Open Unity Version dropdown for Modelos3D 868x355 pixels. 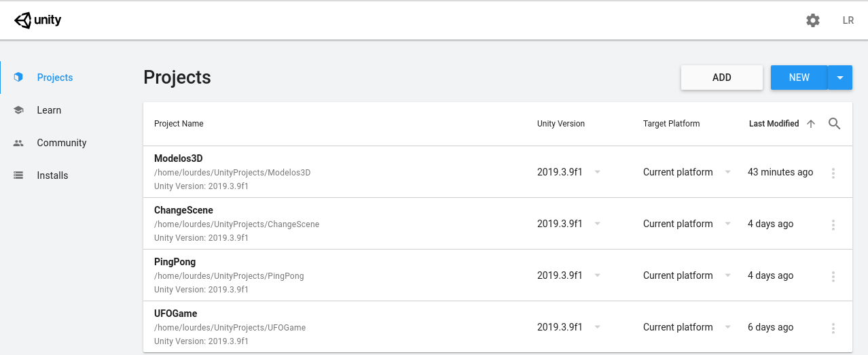(597, 172)
